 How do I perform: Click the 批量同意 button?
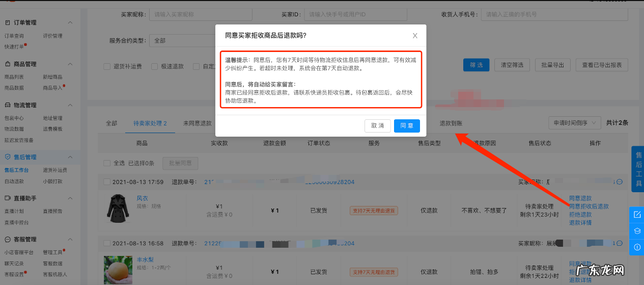click(x=180, y=163)
